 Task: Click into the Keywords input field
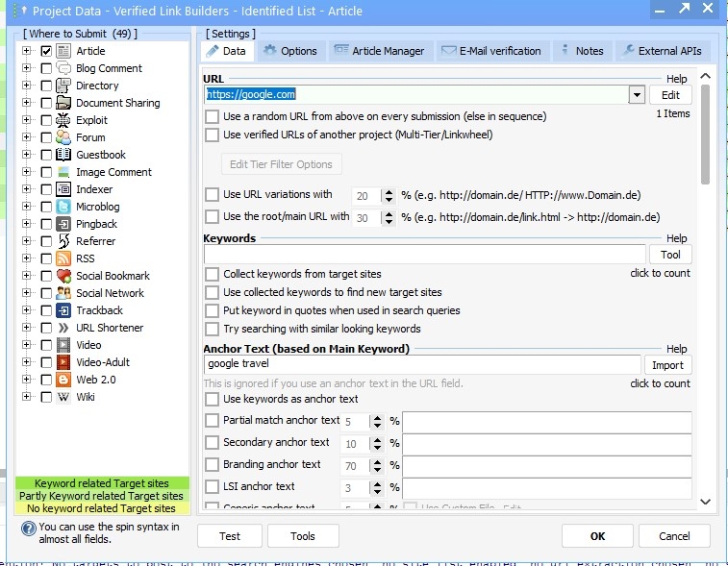(x=424, y=255)
